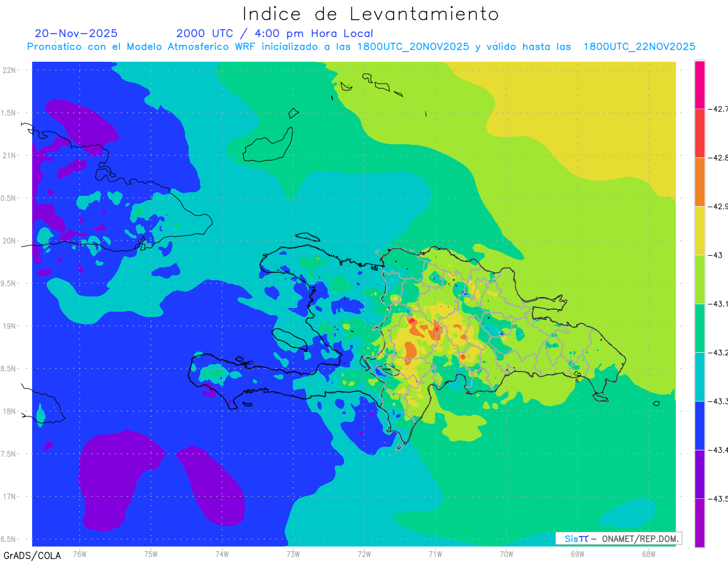Click the '-43.1' color bar label
728x562 pixels.
coord(719,304)
